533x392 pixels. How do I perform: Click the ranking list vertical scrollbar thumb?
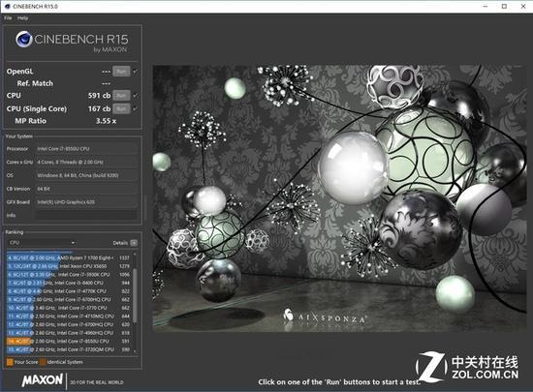(135, 295)
